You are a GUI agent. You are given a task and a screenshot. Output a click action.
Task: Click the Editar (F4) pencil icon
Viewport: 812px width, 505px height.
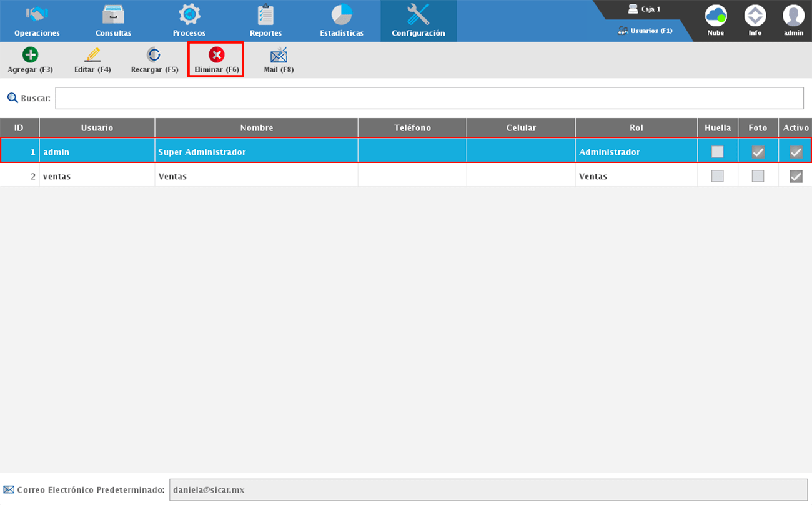[x=92, y=56]
